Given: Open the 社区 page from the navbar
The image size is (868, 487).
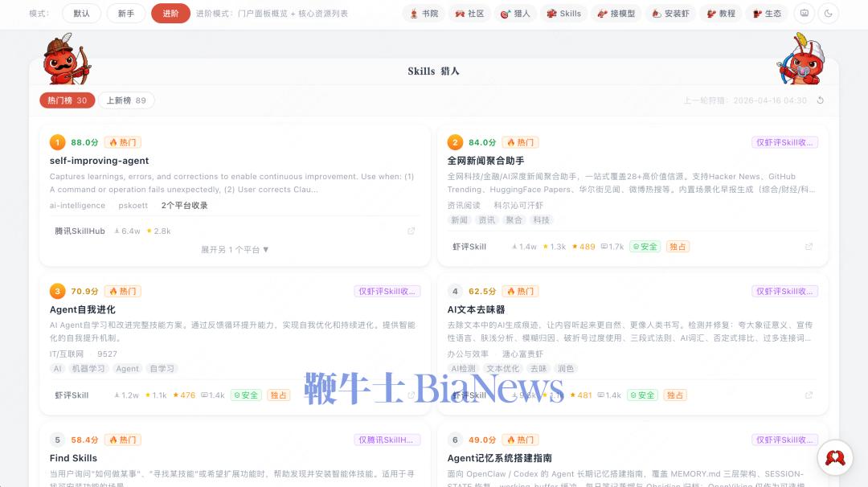Looking at the screenshot, I should pos(470,13).
